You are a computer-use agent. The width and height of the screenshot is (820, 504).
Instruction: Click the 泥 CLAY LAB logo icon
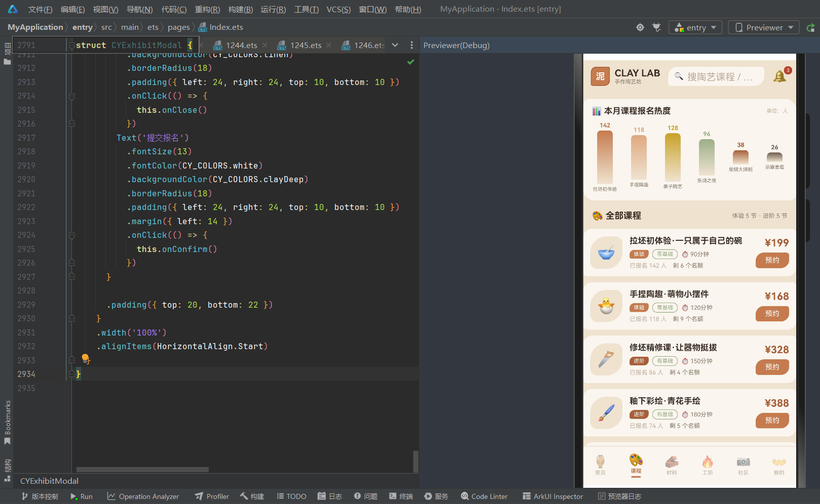(x=600, y=76)
